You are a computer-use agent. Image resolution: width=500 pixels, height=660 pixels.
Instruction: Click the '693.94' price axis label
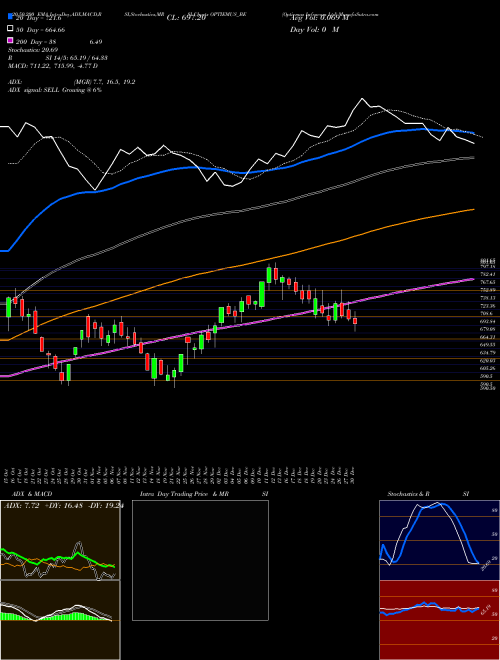pos(487,321)
